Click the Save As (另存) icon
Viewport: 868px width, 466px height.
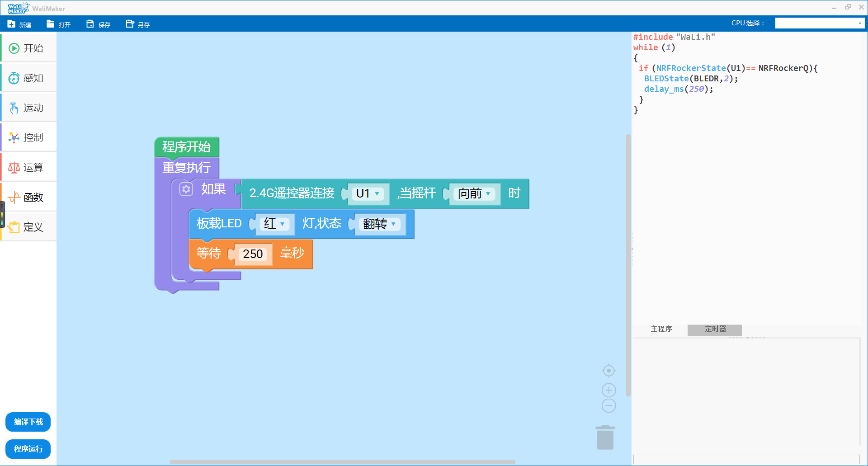click(130, 24)
